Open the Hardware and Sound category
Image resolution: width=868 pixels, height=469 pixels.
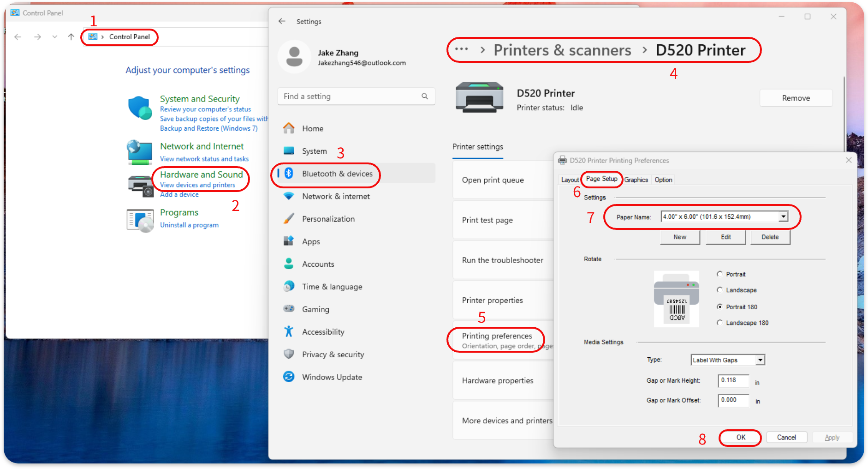[201, 174]
